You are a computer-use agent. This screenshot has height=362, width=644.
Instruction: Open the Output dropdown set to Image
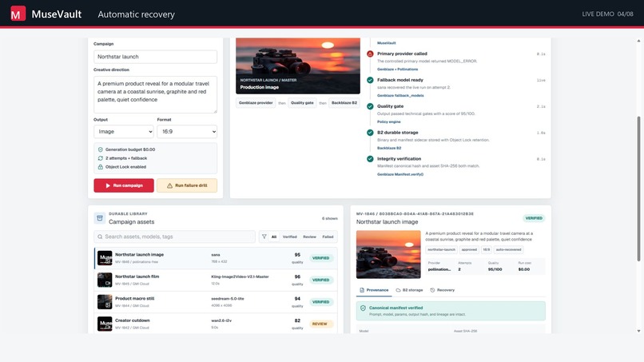point(124,132)
